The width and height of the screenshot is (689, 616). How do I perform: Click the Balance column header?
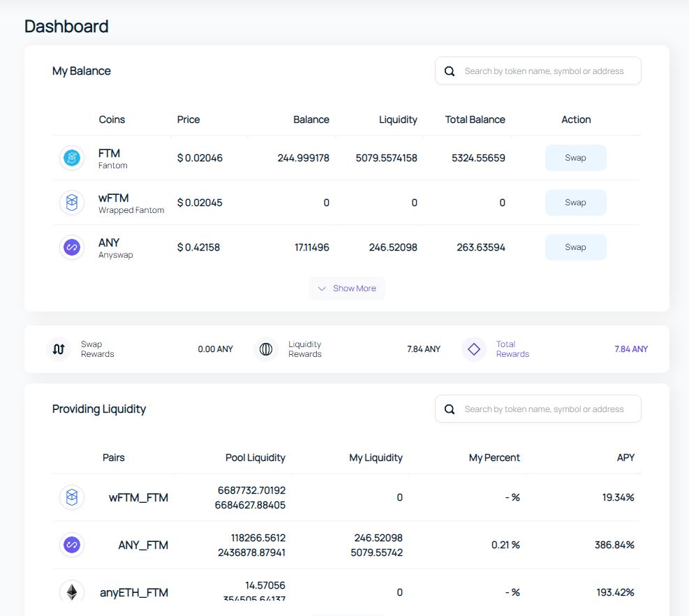311,119
